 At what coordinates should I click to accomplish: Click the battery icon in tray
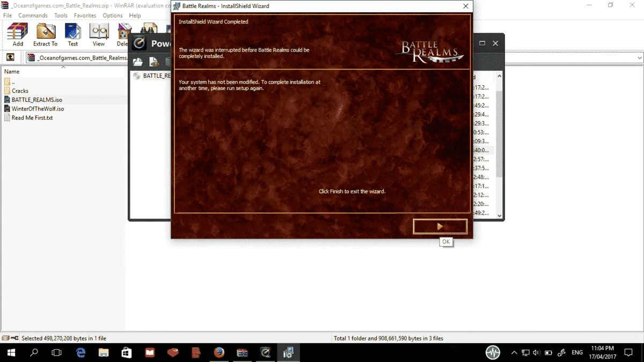tap(548, 352)
